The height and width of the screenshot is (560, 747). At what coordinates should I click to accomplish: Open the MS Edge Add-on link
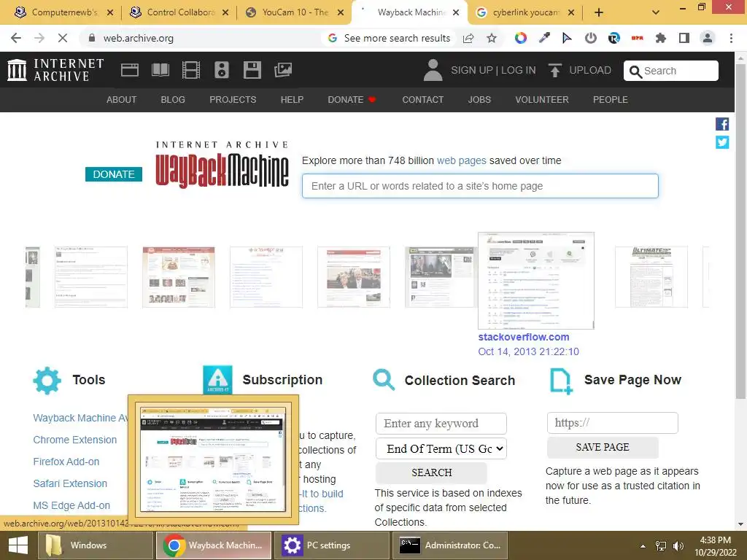click(71, 505)
